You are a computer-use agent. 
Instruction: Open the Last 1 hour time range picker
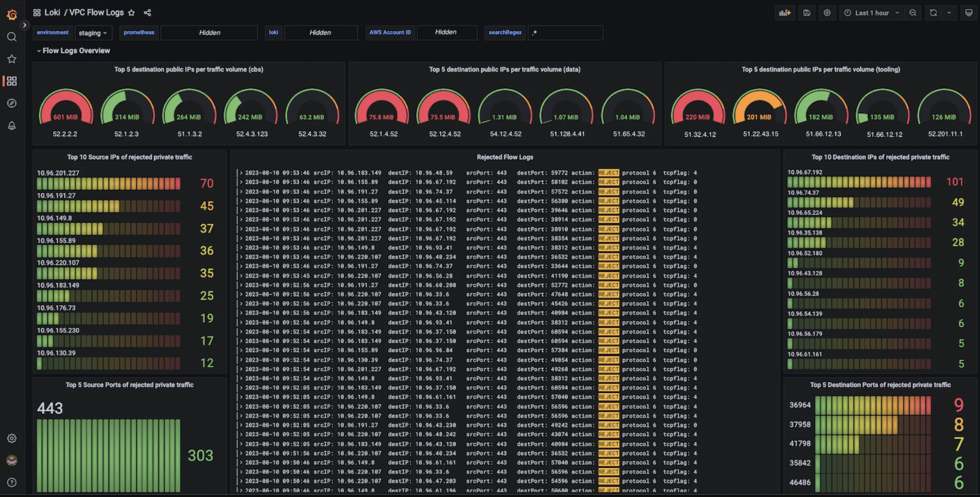871,13
